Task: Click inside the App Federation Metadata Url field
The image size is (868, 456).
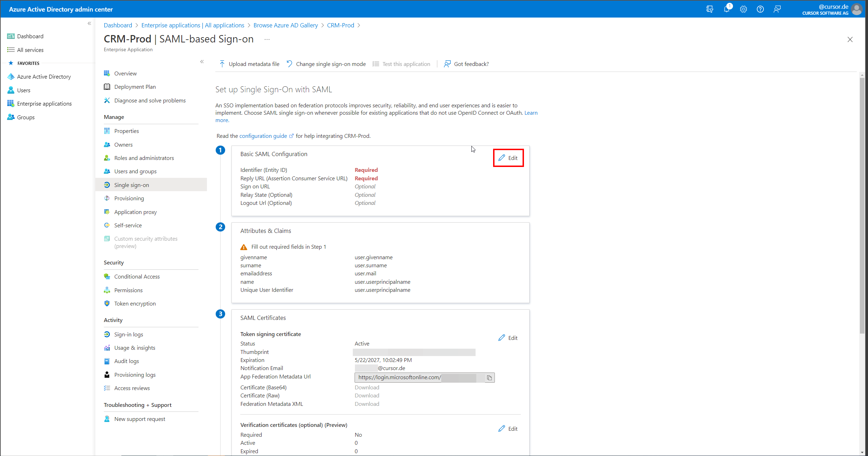Action: coord(403,378)
